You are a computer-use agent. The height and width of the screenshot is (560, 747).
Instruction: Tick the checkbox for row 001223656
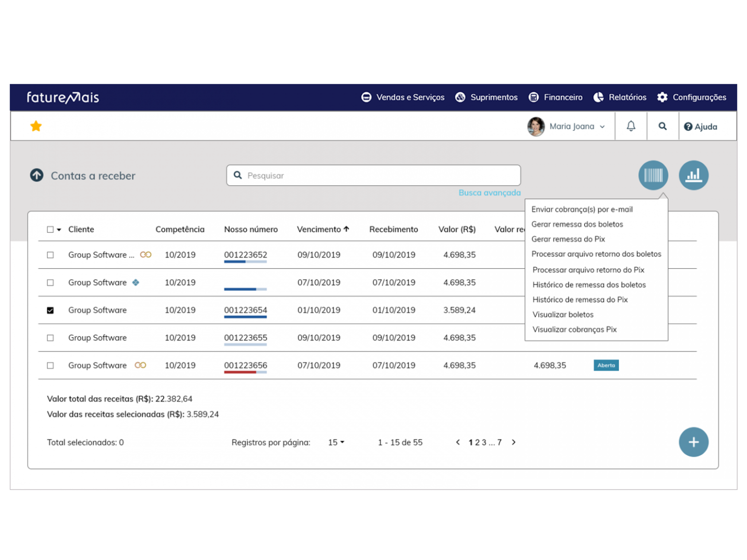click(50, 366)
